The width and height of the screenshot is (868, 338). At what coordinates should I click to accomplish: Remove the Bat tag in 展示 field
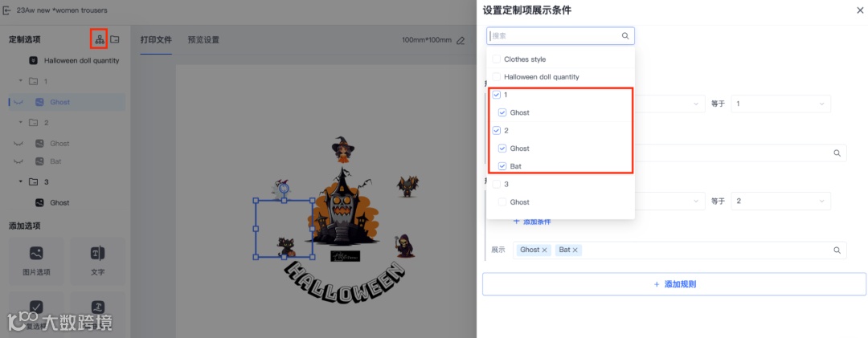coord(575,250)
